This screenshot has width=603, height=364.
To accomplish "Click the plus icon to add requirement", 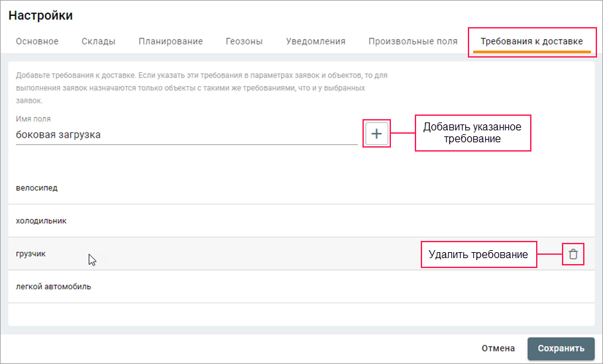I will tap(376, 134).
